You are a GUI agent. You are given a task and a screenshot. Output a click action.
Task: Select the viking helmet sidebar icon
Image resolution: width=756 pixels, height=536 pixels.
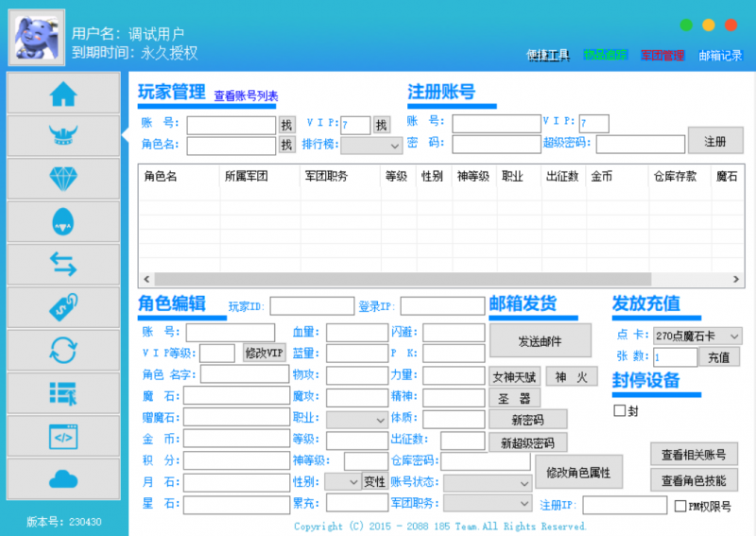[63, 135]
